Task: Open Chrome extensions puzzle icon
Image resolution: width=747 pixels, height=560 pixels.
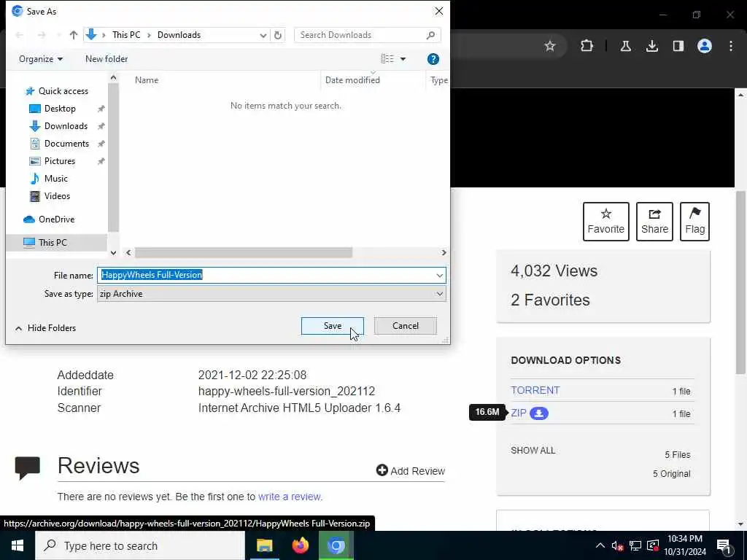Action: tap(587, 46)
